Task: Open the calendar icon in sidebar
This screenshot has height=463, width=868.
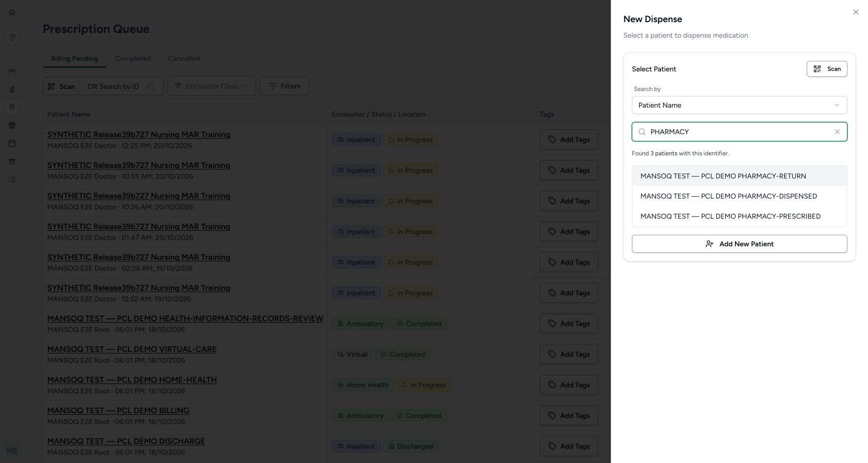Action: coord(12,143)
